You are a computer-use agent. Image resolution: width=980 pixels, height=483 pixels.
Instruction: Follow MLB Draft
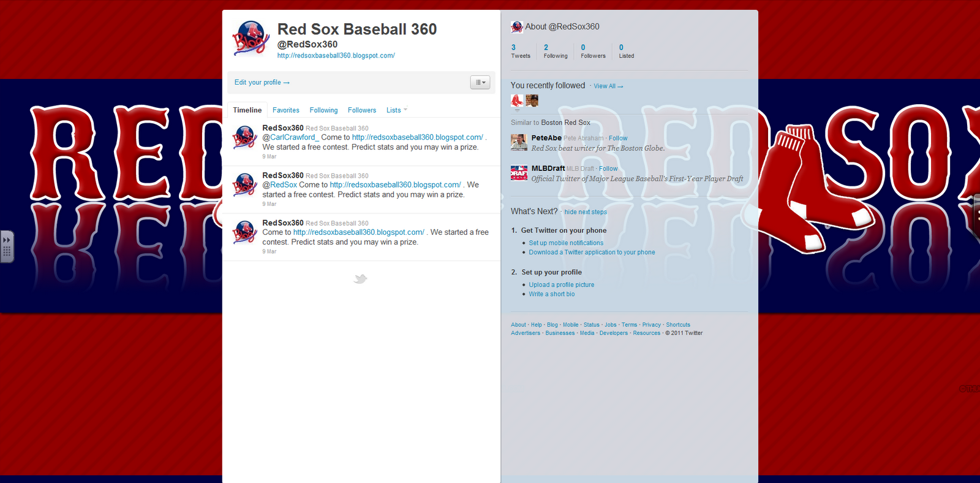tap(608, 169)
